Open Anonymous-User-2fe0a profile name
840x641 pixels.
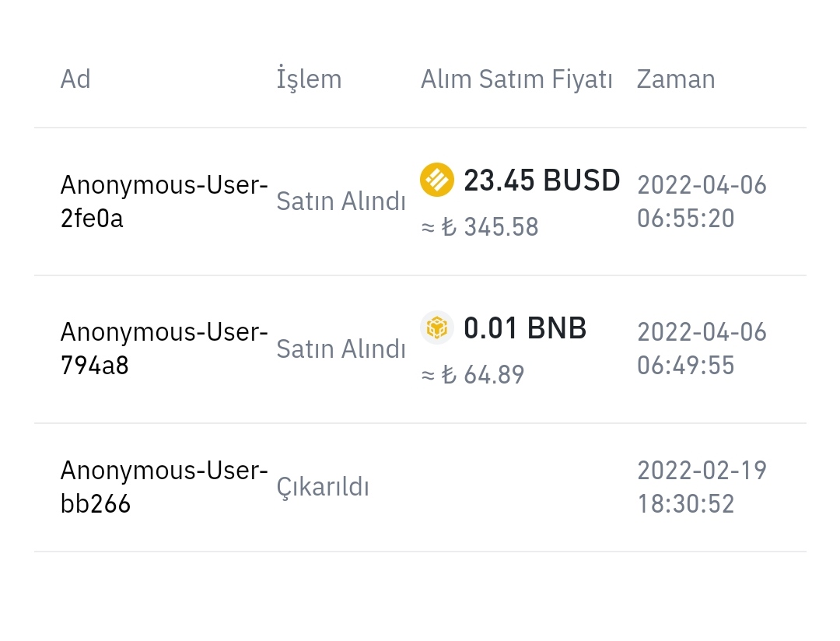pos(164,201)
